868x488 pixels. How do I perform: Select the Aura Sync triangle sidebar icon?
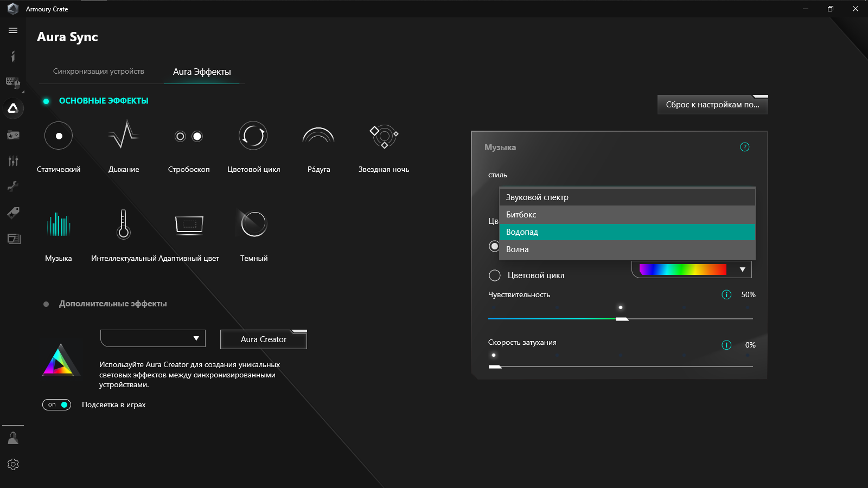pos(13,108)
